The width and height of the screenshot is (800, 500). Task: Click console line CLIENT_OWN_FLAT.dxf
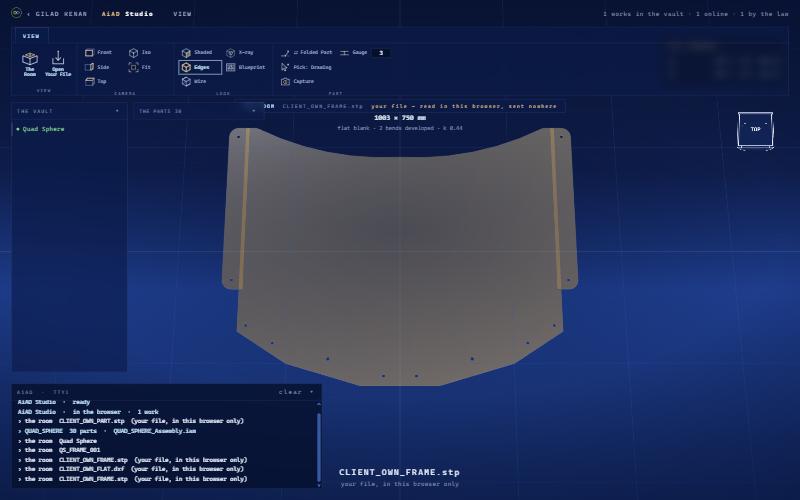131,469
